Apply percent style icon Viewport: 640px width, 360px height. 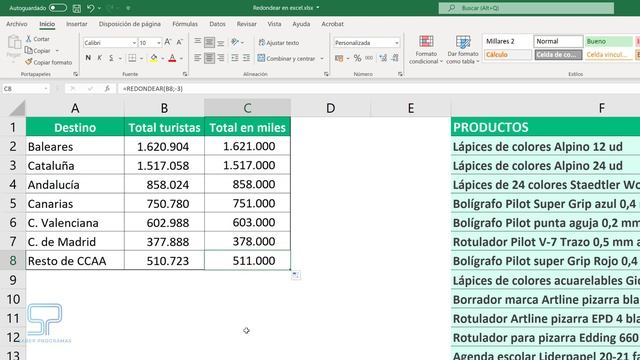pyautogui.click(x=357, y=58)
